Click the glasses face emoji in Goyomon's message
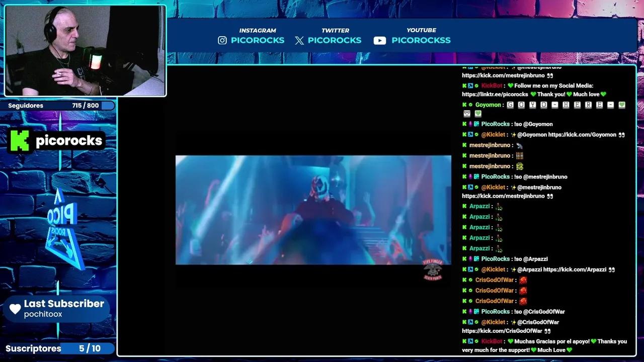This screenshot has height=362, width=644. coord(467,114)
